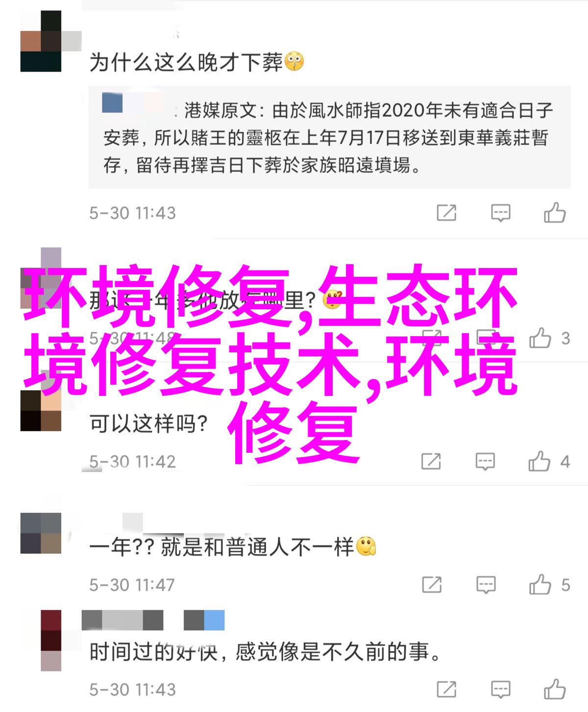Screen dimensions: 588x712
Task: Open the quoted 港媒原文 reply block
Action: [x=329, y=138]
